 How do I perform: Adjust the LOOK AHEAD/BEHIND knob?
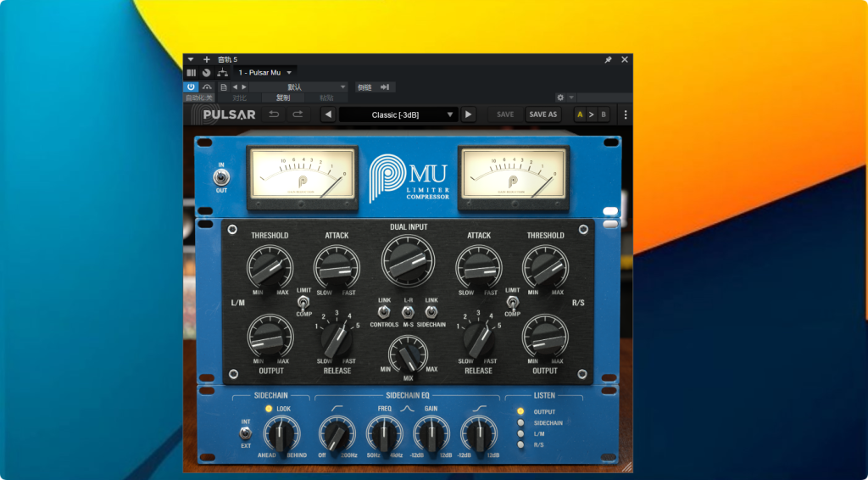(281, 433)
